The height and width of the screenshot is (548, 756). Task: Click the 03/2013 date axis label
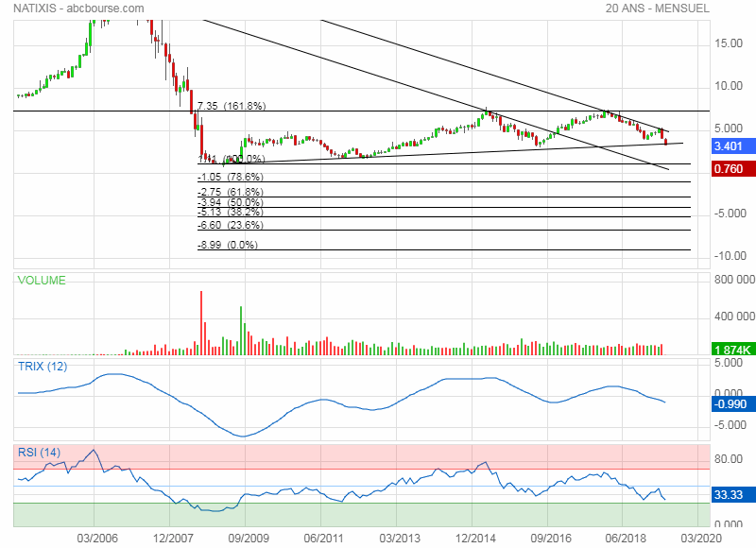400,538
